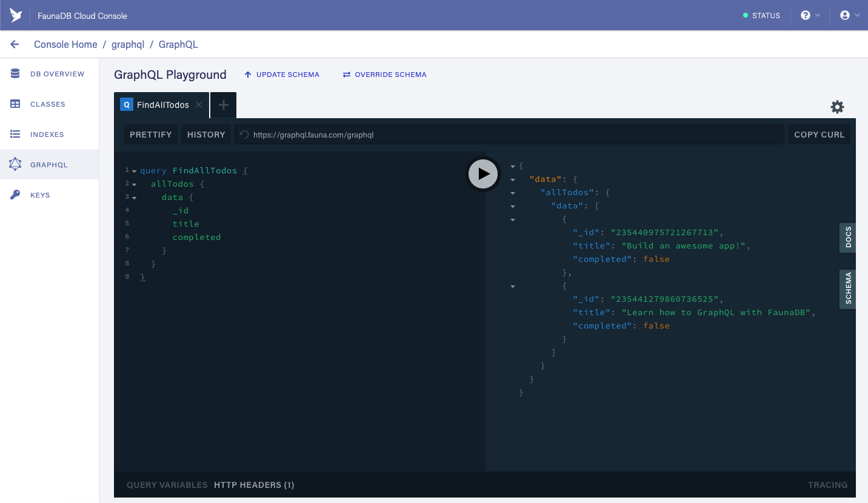Click the GraphQL Playground heading
Viewport: 868px width, 503px height.
click(x=170, y=75)
